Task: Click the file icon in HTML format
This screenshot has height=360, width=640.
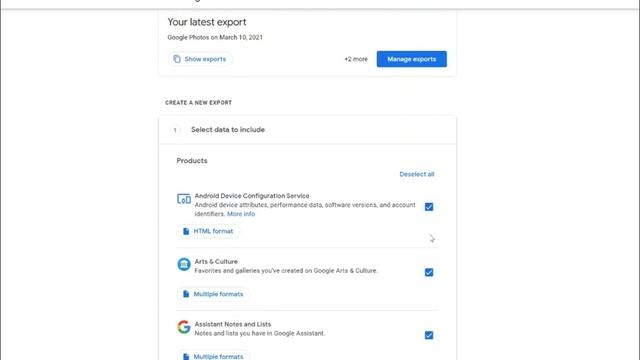Action: click(x=186, y=231)
